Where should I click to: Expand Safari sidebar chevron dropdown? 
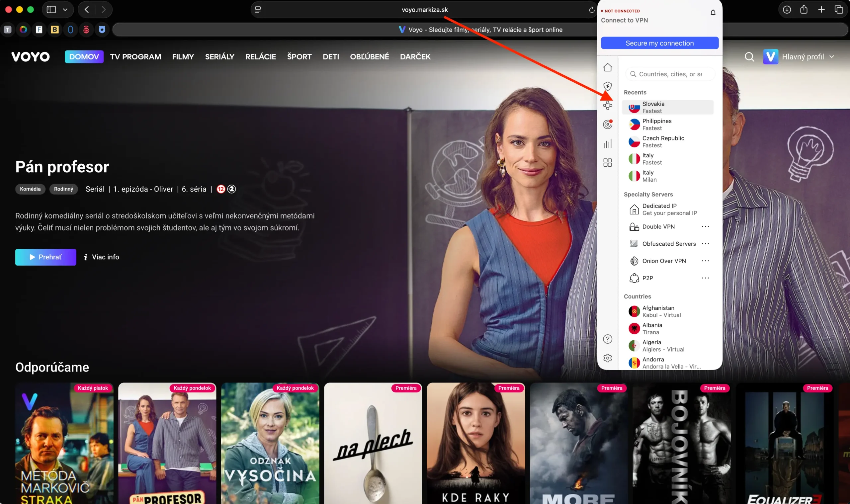click(65, 10)
